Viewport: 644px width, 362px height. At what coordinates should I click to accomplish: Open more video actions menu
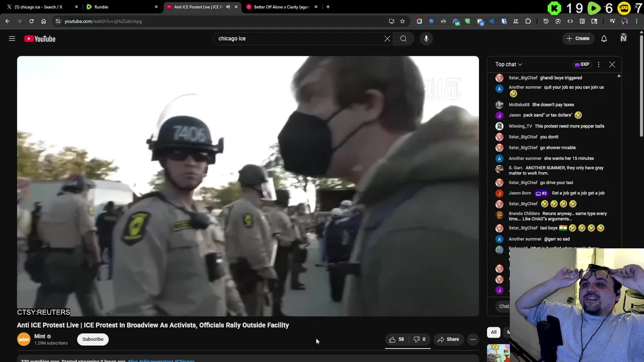[x=473, y=339]
